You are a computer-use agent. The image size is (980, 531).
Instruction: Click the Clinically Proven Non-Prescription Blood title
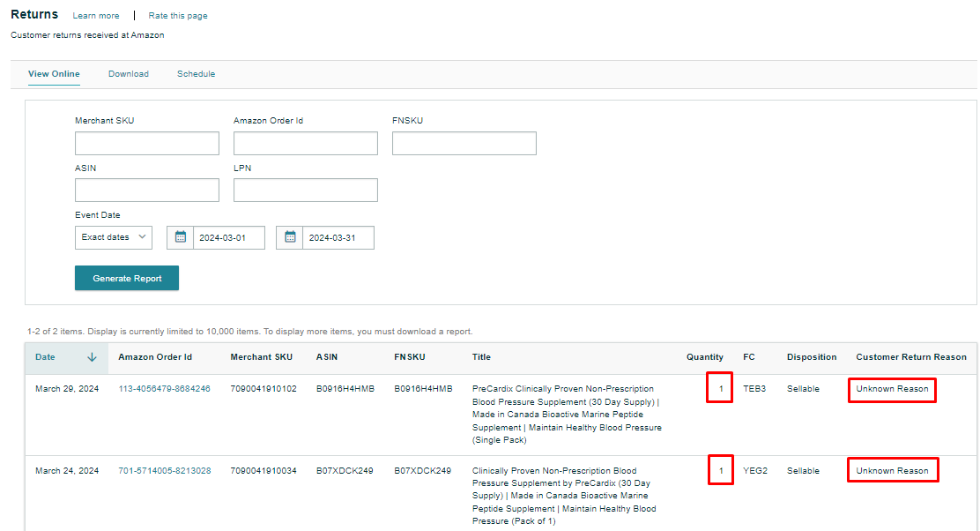564,496
